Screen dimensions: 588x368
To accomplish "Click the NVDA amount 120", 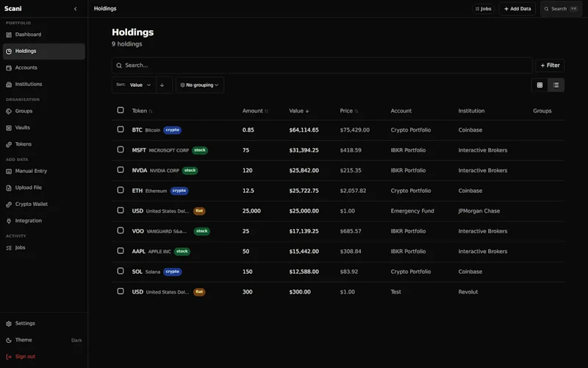I will (247, 171).
